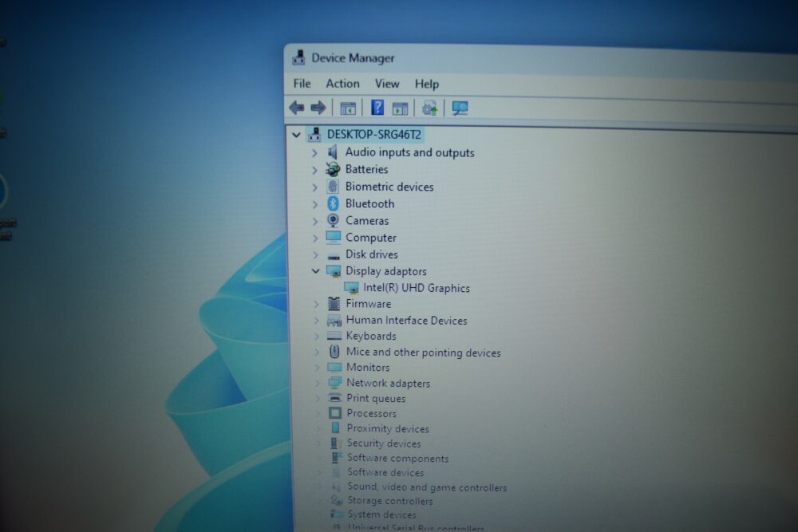Click the mouse icon for Mice and other pointing devices
The image size is (798, 532).
click(x=334, y=352)
